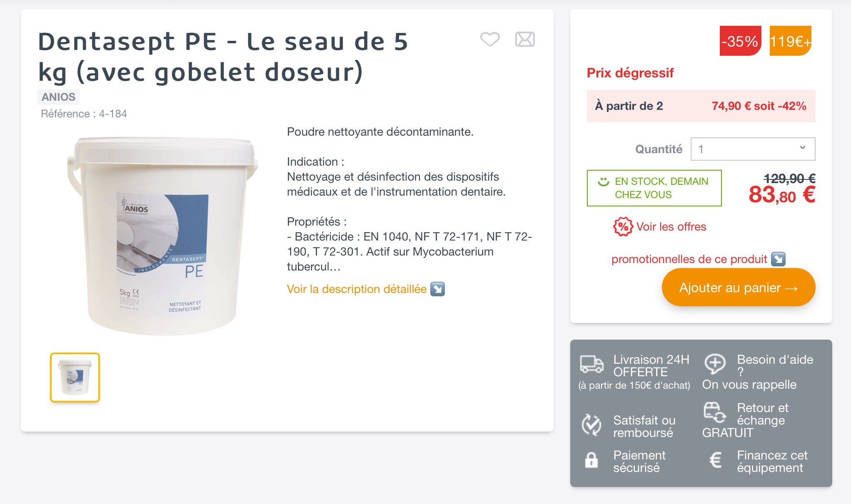This screenshot has height=504, width=851.
Task: Expand detailed description via blue arrow
Action: point(437,289)
